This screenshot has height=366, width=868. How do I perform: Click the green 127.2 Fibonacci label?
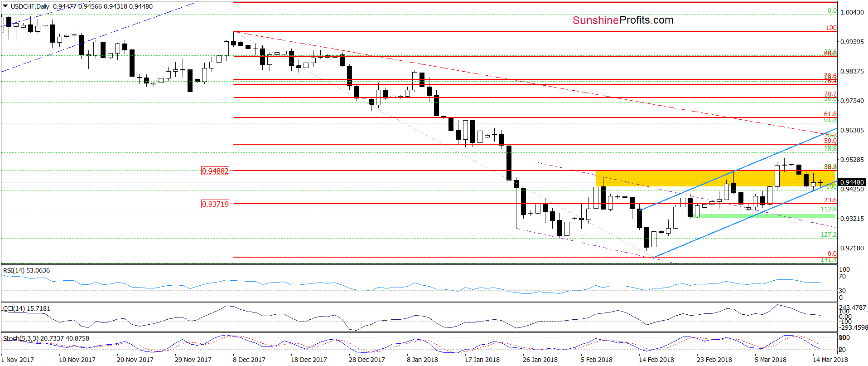829,234
